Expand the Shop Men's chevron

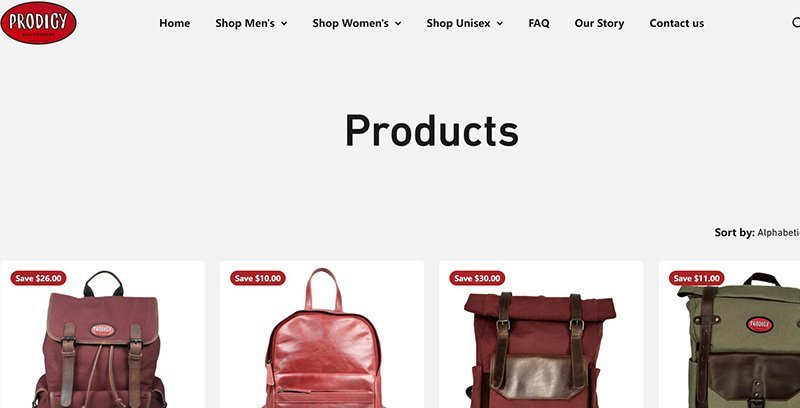pos(284,23)
